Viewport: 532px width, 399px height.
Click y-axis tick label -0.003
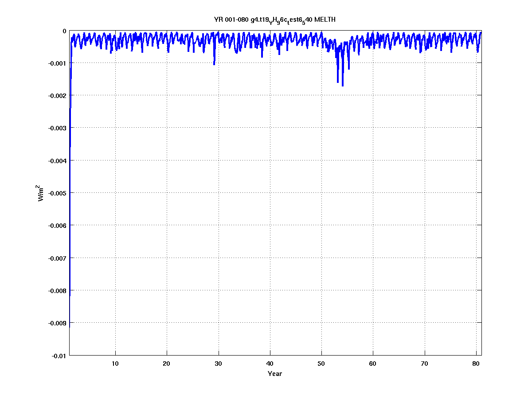[x=58, y=128]
